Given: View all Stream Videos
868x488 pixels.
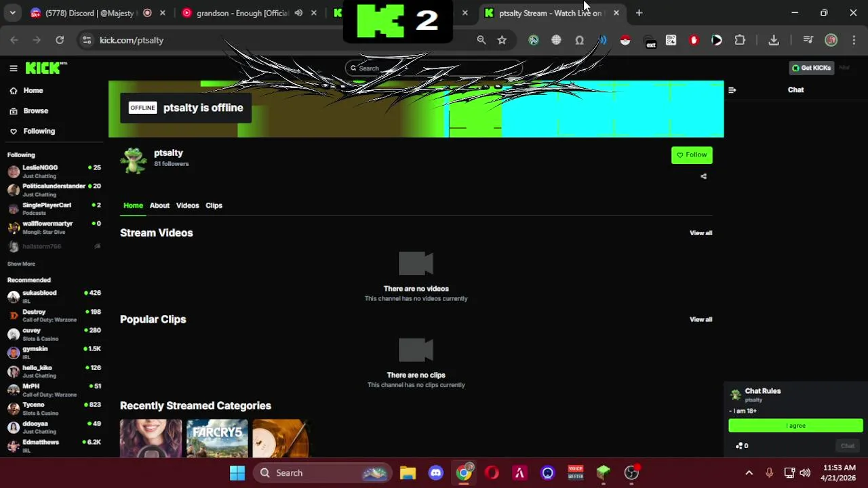Looking at the screenshot, I should coord(701,233).
